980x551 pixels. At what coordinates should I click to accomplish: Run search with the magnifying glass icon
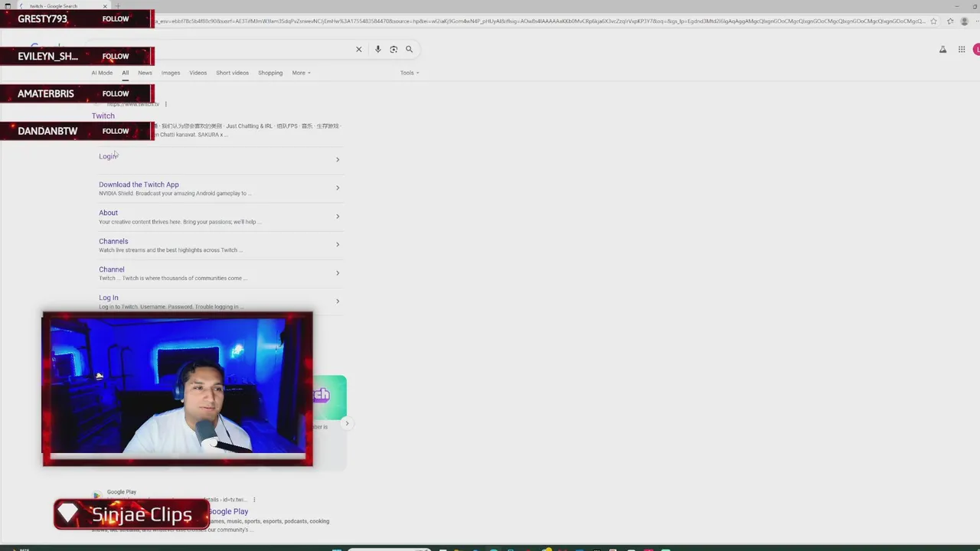click(x=409, y=49)
